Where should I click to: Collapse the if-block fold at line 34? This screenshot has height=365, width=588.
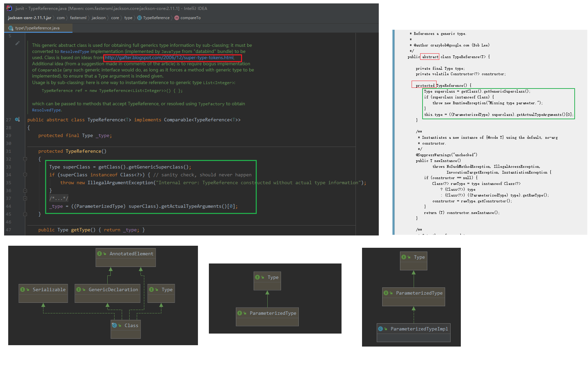(x=25, y=175)
